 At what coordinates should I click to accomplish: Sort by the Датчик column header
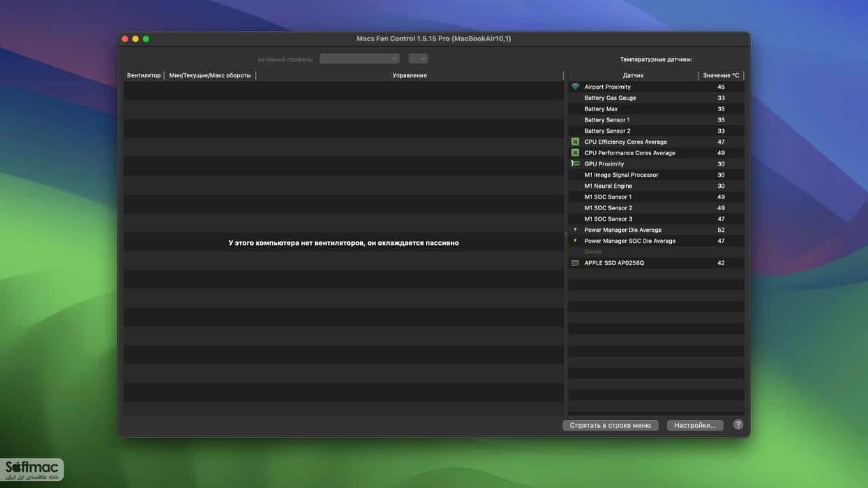point(633,75)
